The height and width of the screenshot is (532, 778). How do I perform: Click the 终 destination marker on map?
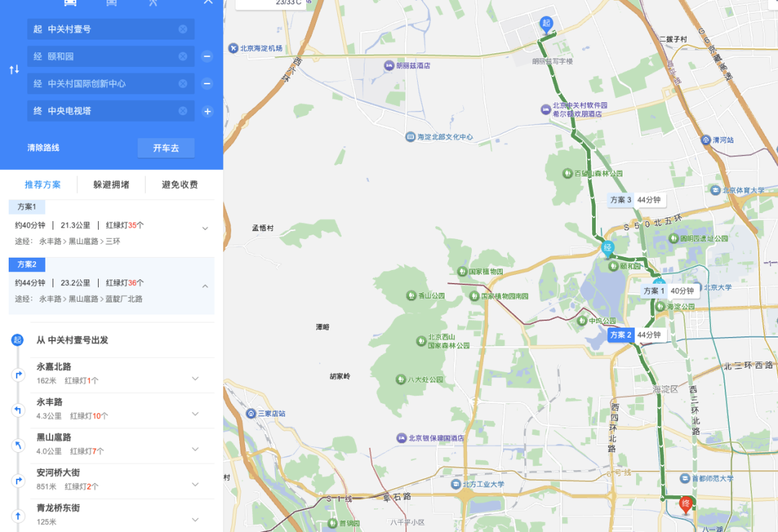686,505
